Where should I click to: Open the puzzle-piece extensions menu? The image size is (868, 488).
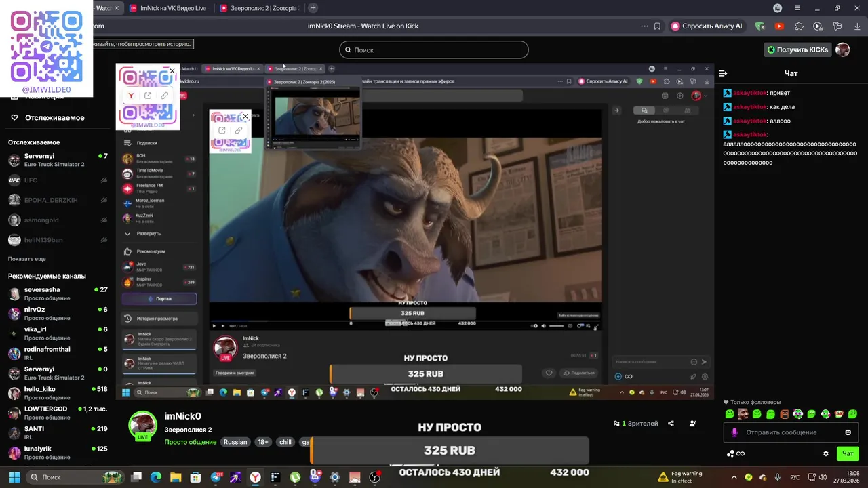pos(799,26)
